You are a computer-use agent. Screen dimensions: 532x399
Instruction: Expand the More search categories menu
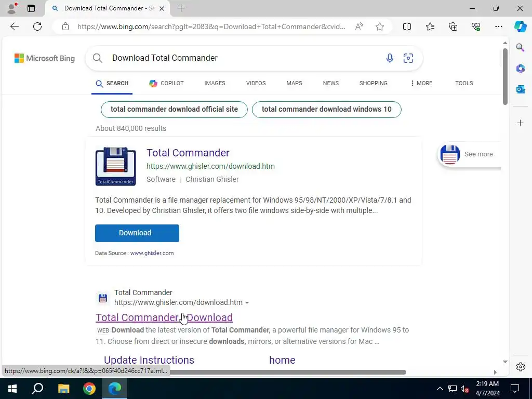(x=421, y=83)
